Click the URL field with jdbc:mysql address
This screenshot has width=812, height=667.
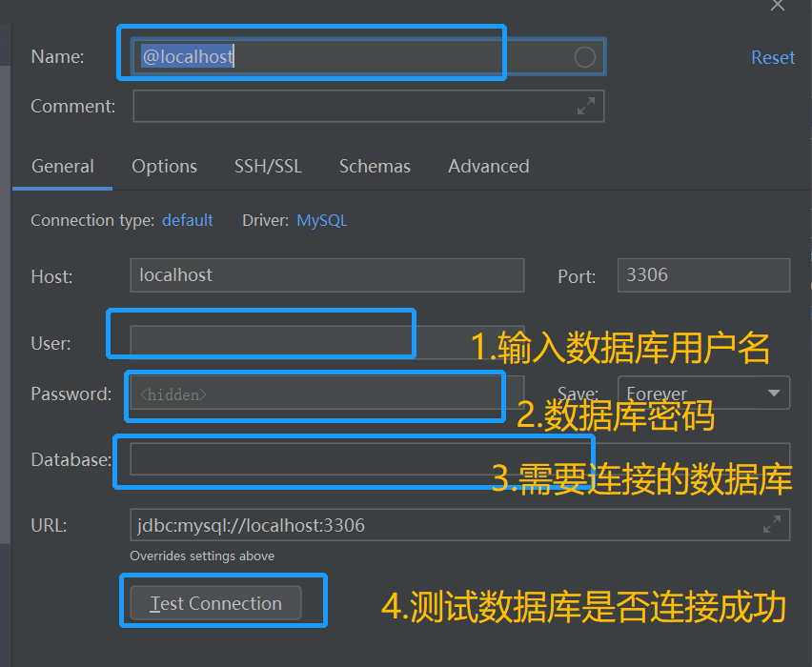pos(460,525)
